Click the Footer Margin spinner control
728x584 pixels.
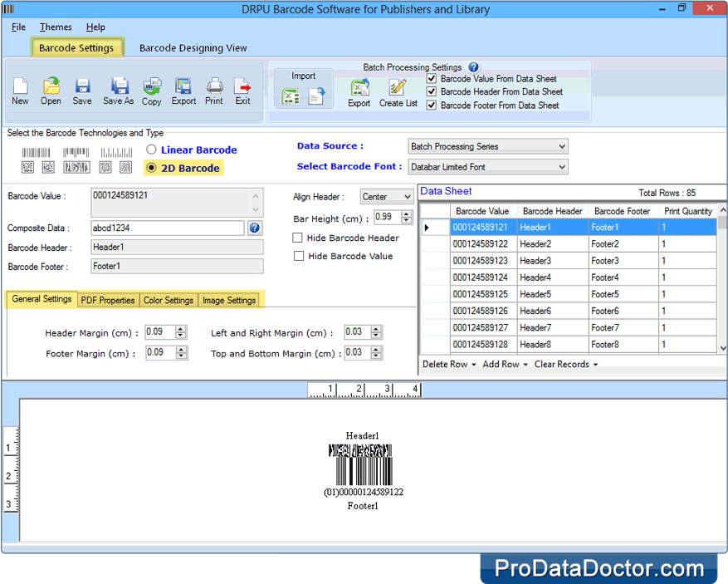tap(182, 352)
